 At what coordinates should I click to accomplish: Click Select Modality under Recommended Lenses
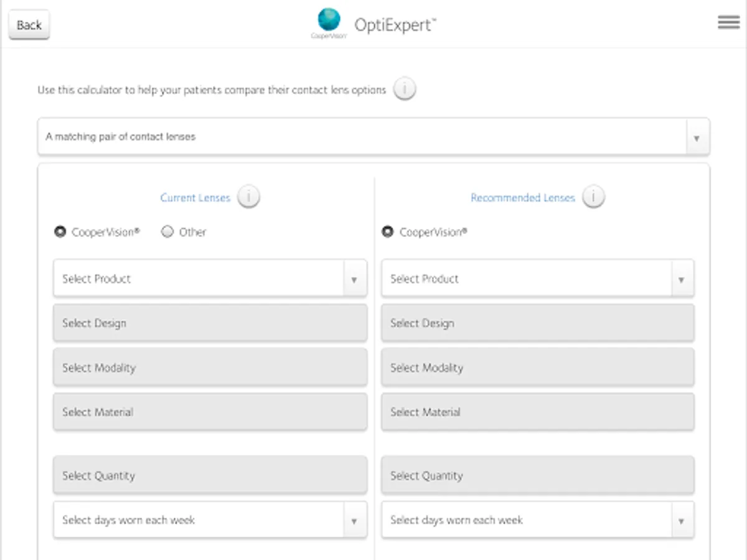click(537, 368)
